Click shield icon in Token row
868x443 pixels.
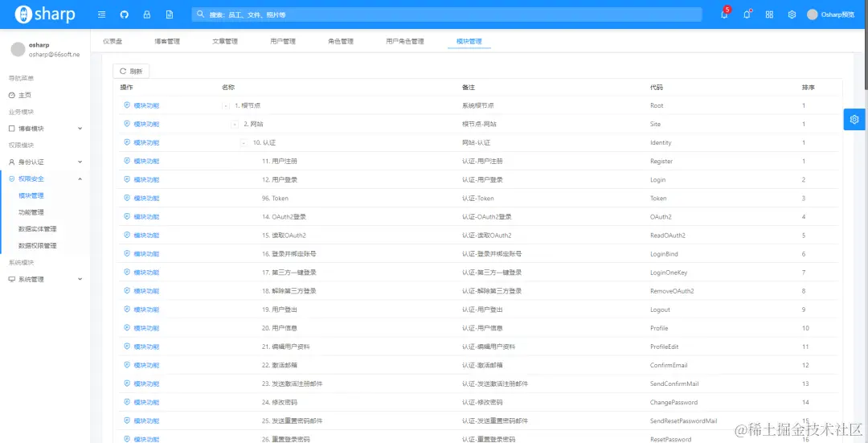pos(127,199)
